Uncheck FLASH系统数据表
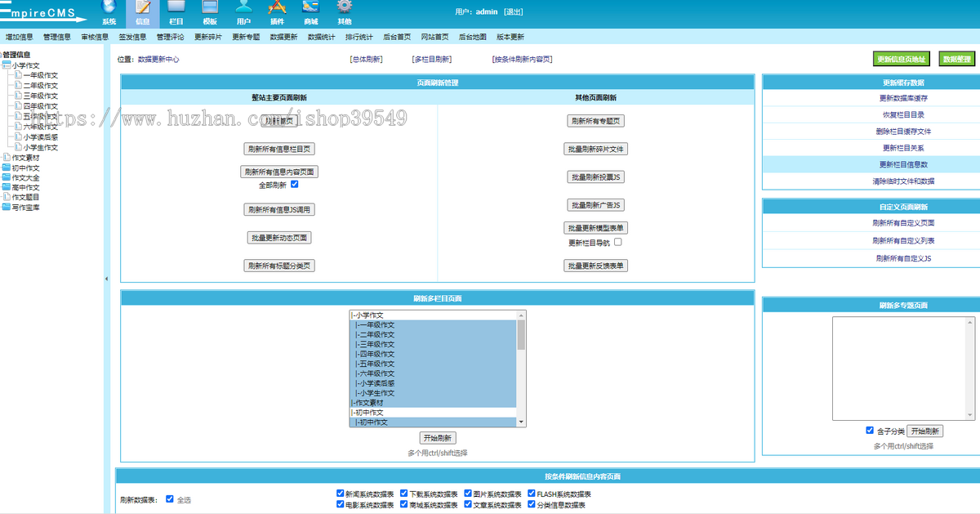This screenshot has width=980, height=514. pyautogui.click(x=531, y=494)
